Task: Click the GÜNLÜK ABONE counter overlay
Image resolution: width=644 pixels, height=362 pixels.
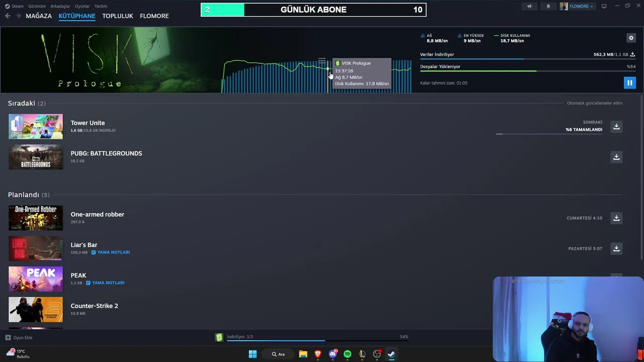Action: 313,10
